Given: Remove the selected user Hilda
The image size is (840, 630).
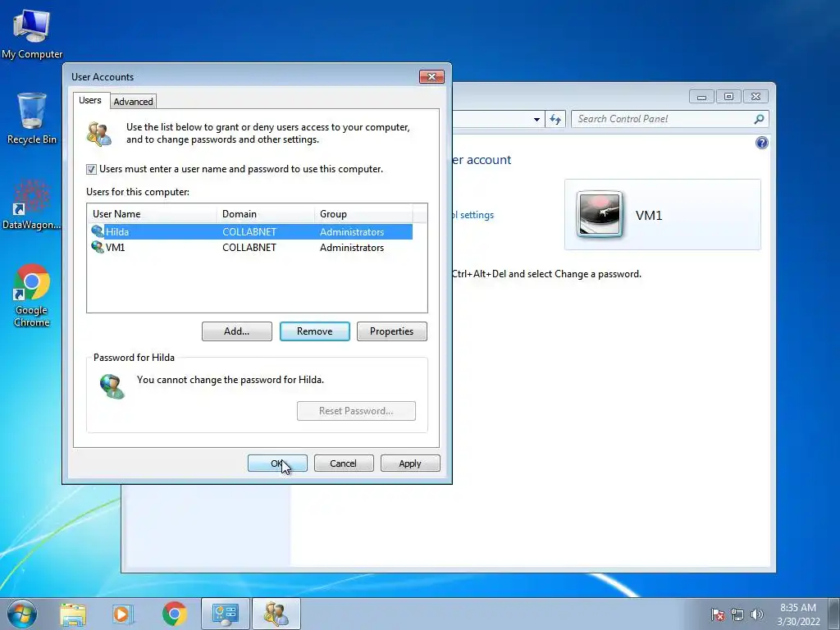Looking at the screenshot, I should pyautogui.click(x=314, y=331).
